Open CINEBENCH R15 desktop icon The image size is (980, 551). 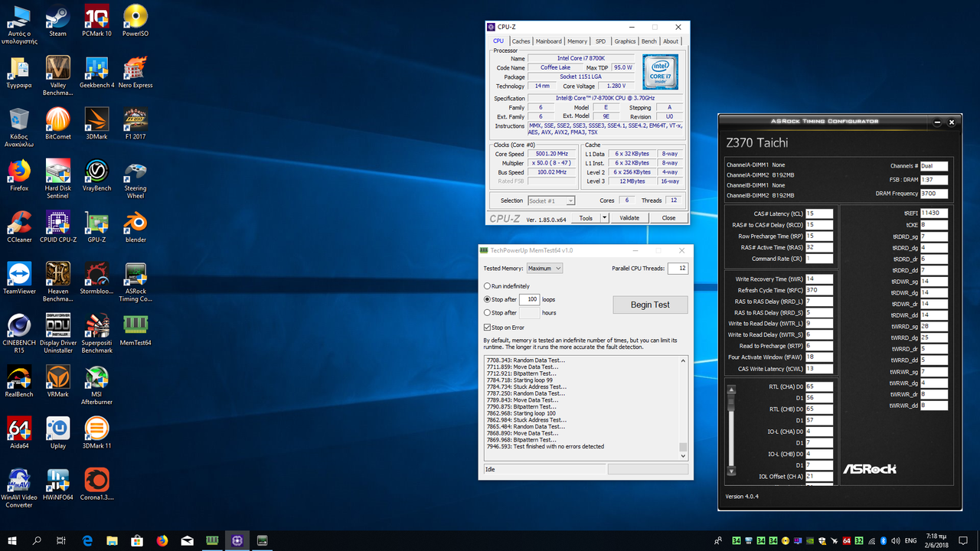pos(18,332)
